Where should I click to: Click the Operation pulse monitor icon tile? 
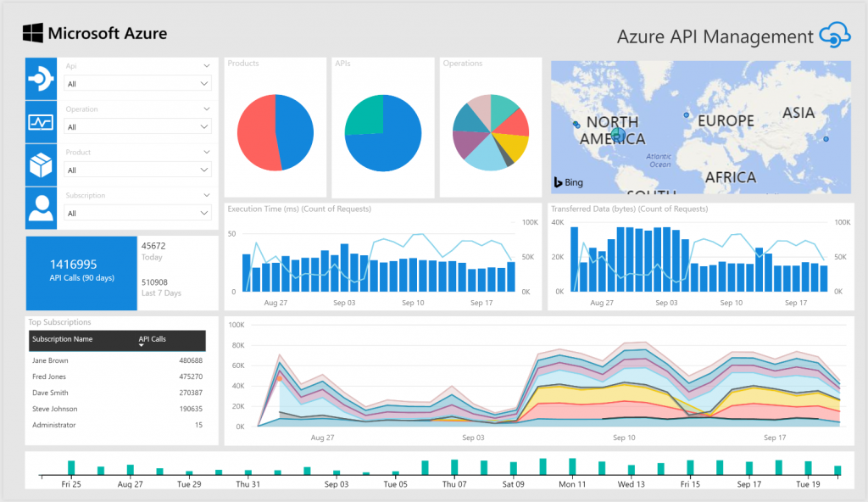pyautogui.click(x=41, y=122)
